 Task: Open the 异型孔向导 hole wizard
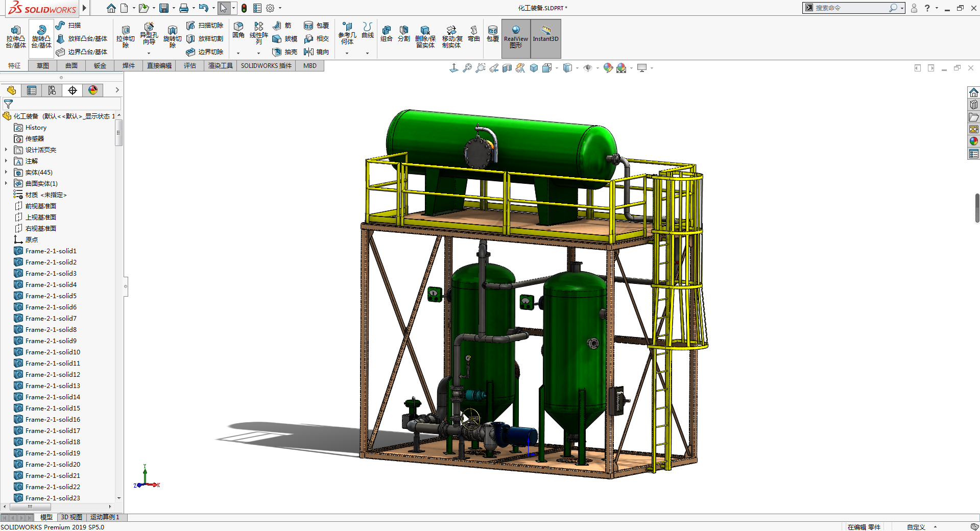(149, 34)
